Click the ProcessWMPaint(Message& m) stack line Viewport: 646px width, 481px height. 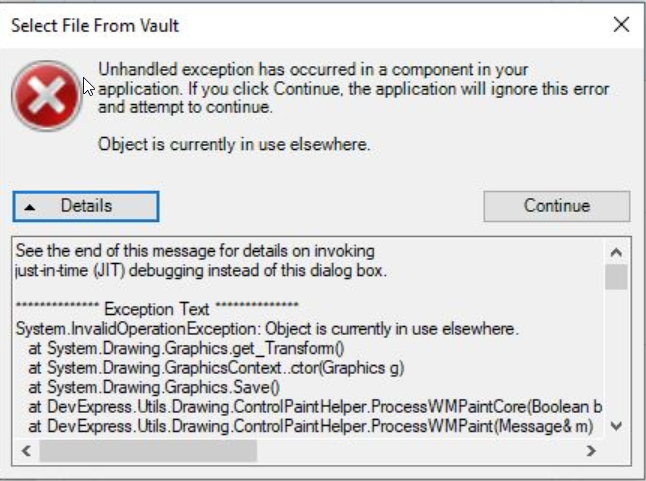(x=311, y=426)
